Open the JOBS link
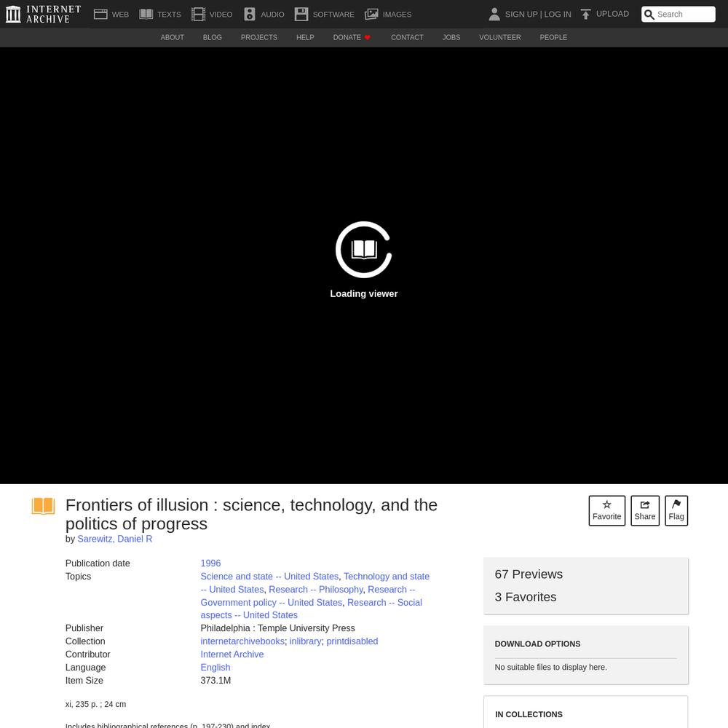The image size is (728, 728). coord(451,38)
